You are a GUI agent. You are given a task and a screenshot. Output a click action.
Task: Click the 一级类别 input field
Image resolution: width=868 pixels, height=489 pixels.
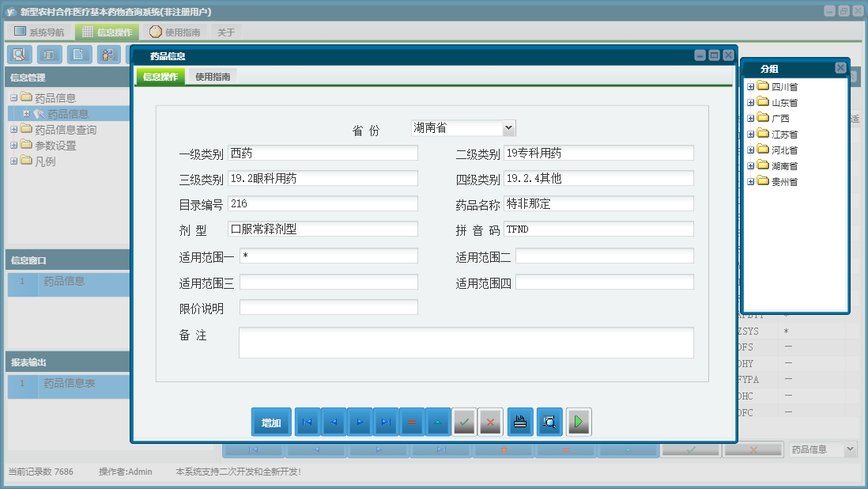tap(323, 154)
